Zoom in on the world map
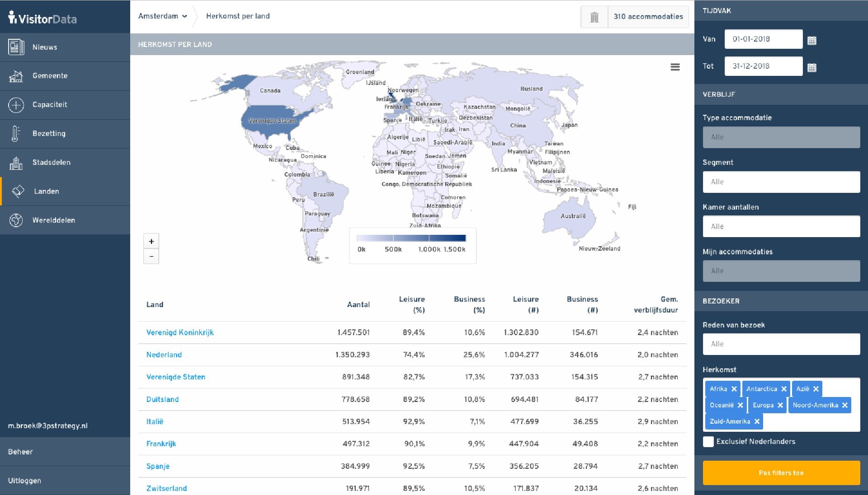868x495 pixels. coord(151,241)
